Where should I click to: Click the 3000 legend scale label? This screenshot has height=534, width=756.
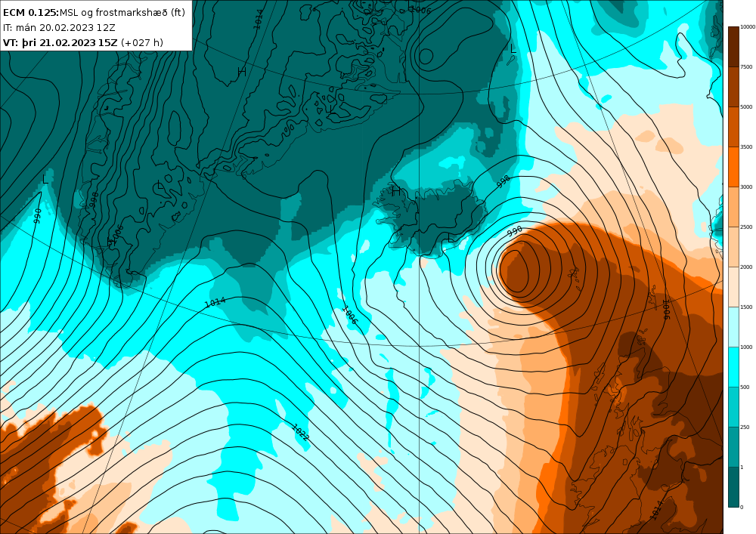(746, 187)
